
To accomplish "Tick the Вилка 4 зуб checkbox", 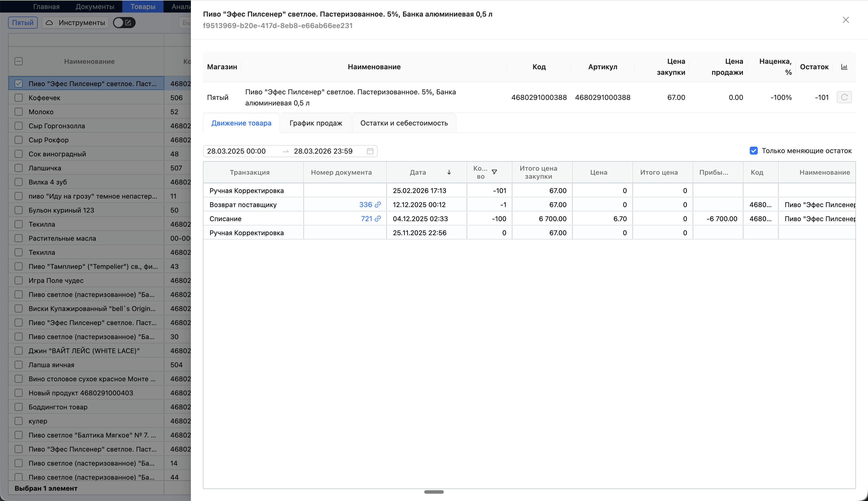I will 19,182.
